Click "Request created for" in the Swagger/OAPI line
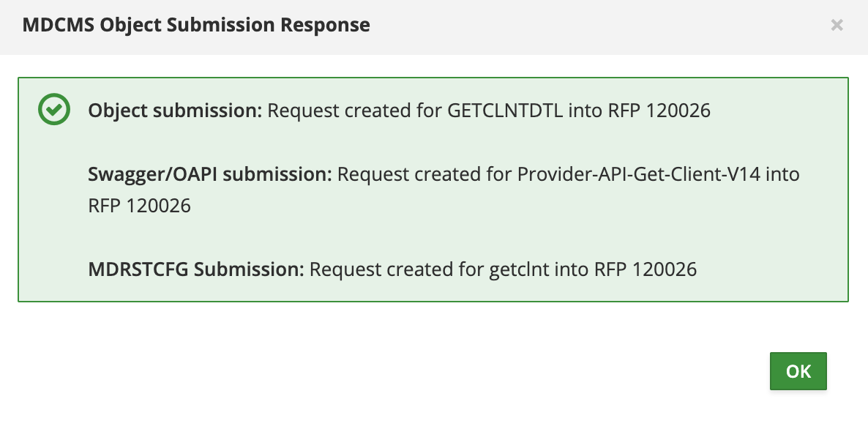Image resolution: width=868 pixels, height=429 pixels. [x=424, y=174]
